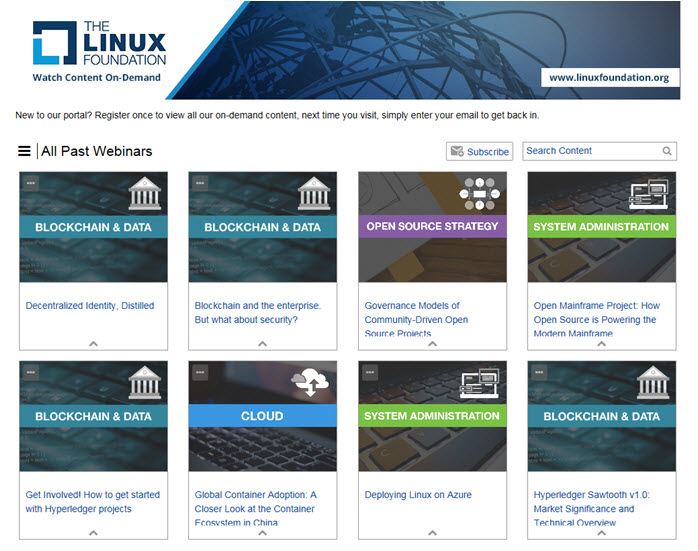
Task: Select Cloud category banner
Action: coord(263,416)
